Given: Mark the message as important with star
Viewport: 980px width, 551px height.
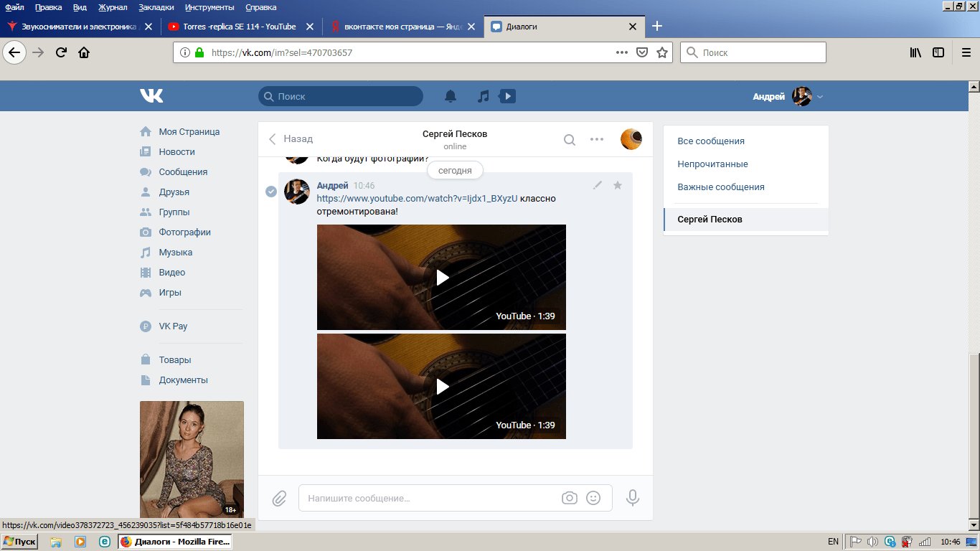Looking at the screenshot, I should coord(617,186).
